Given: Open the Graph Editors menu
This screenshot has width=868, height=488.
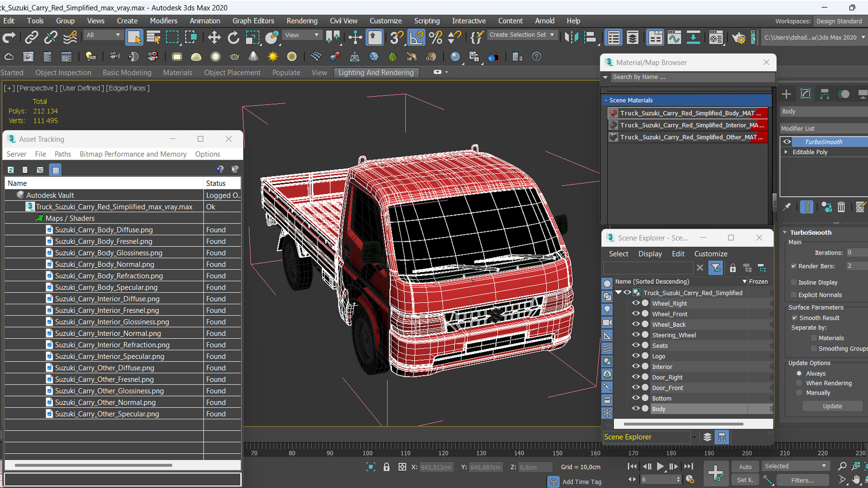Looking at the screenshot, I should coord(253,21).
